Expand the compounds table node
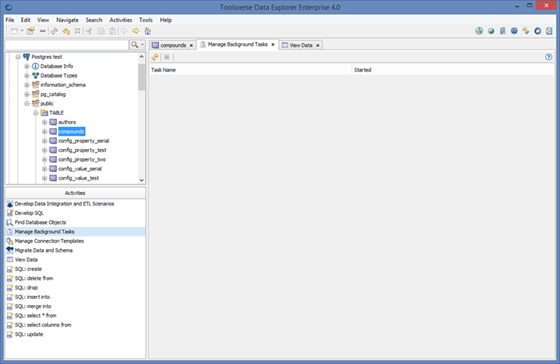The width and height of the screenshot is (560, 364). [x=45, y=131]
